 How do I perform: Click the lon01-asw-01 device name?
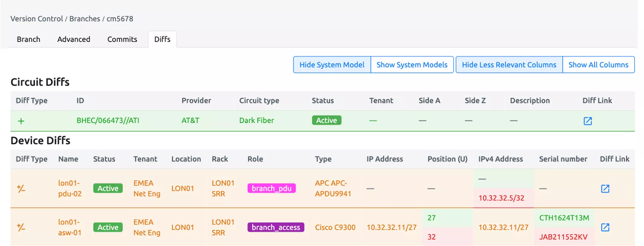[x=69, y=227]
